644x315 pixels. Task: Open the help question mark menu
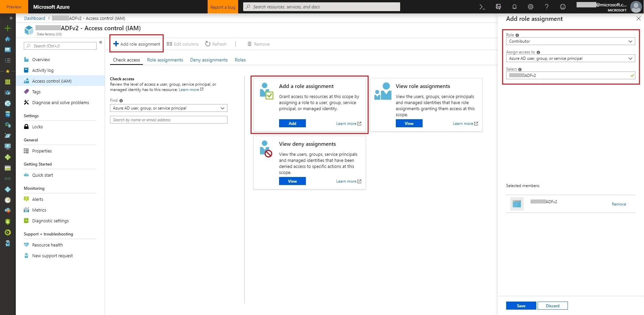546,7
